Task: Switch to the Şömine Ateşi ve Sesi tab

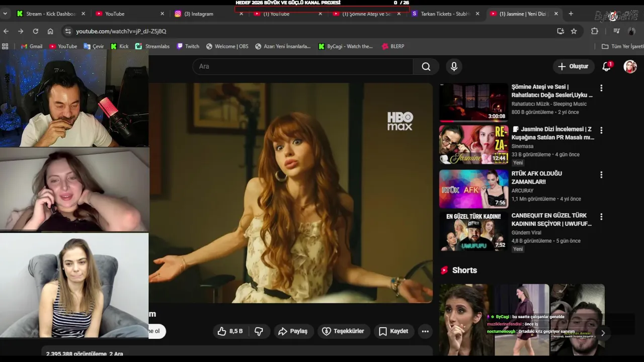Action: (x=366, y=14)
